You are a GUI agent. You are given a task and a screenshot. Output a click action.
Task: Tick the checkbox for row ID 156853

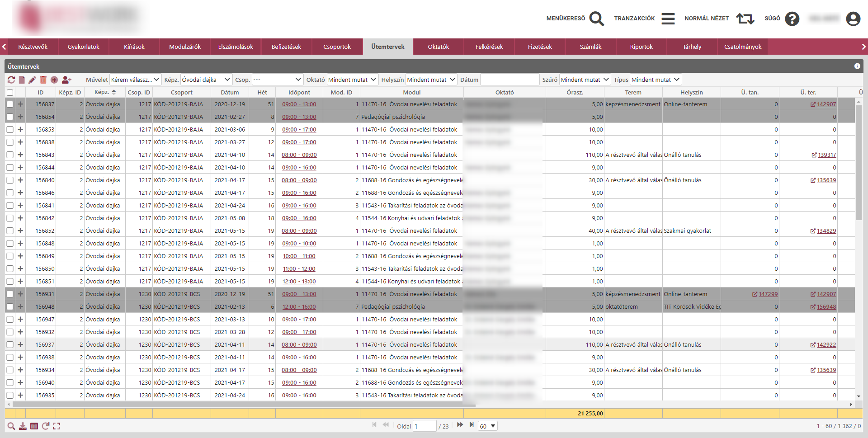coord(10,130)
